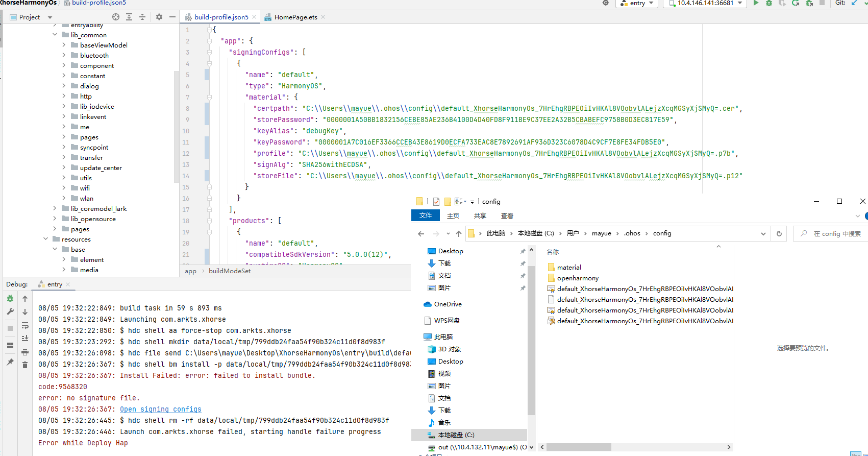Click the down arrow in the debug console
Image resolution: width=868 pixels, height=456 pixels.
tap(25, 312)
